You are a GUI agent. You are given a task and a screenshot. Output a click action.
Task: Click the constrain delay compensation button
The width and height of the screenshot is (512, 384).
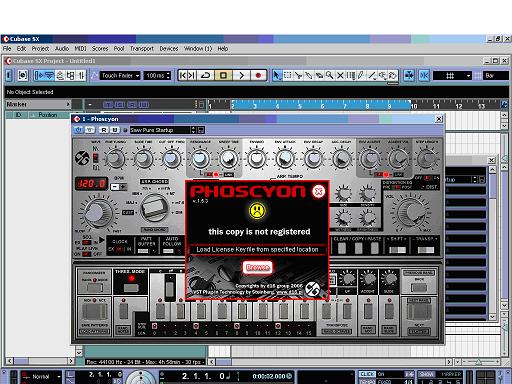point(22,76)
